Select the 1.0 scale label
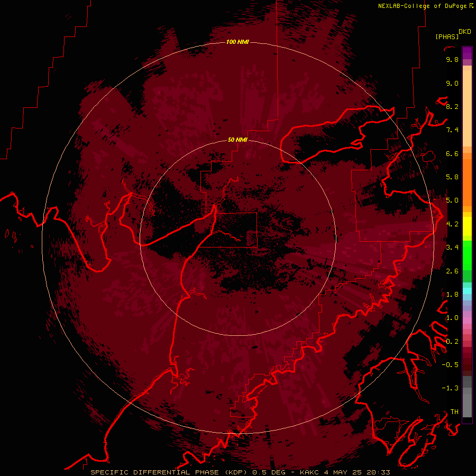Screen dimensions: 476x476 point(452,318)
